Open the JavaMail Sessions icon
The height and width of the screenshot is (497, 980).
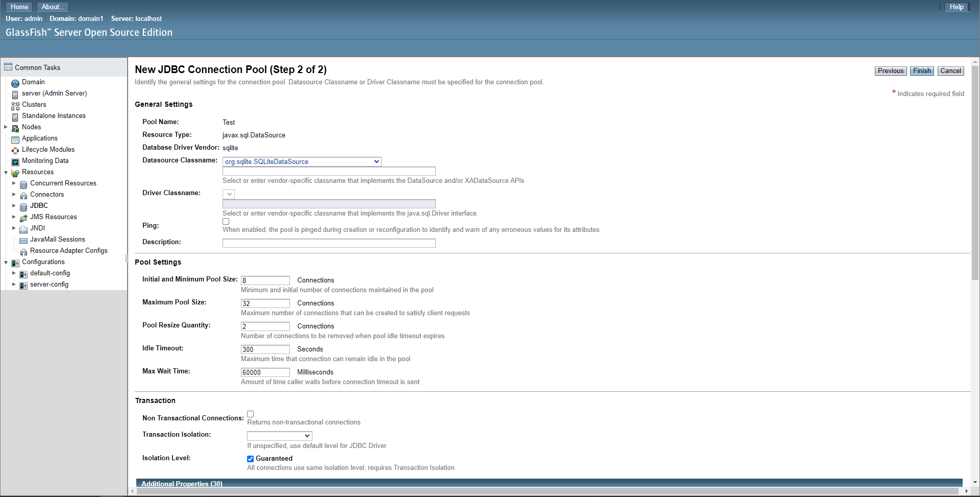pos(23,240)
